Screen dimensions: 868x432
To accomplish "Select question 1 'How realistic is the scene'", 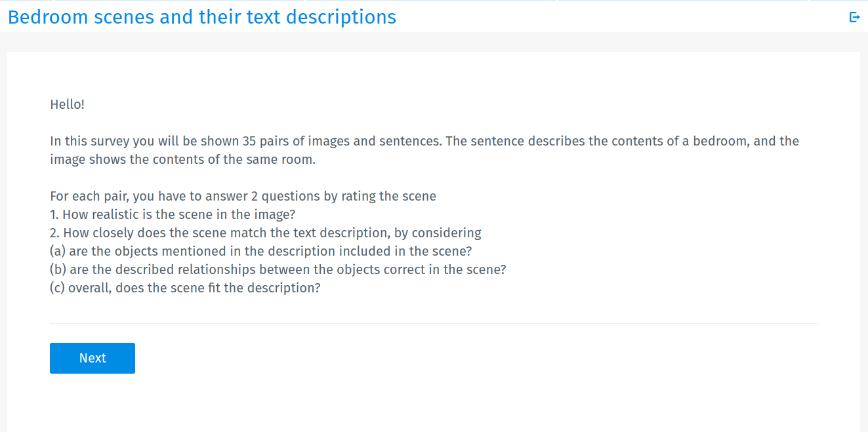I will pos(173,214).
